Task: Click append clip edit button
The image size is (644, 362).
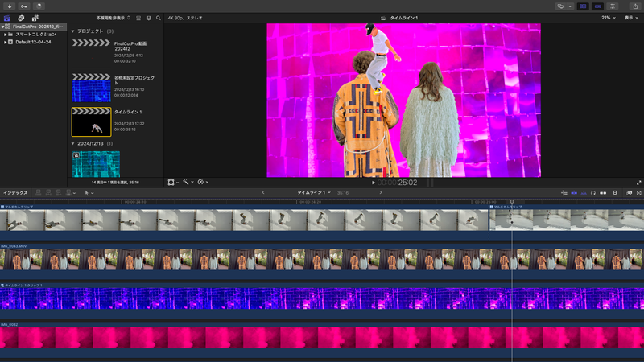Action: coord(58,193)
